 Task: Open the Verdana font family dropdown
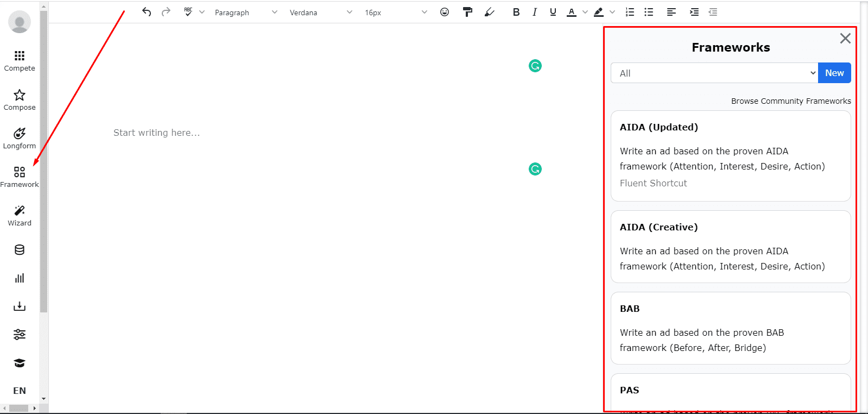(x=321, y=12)
